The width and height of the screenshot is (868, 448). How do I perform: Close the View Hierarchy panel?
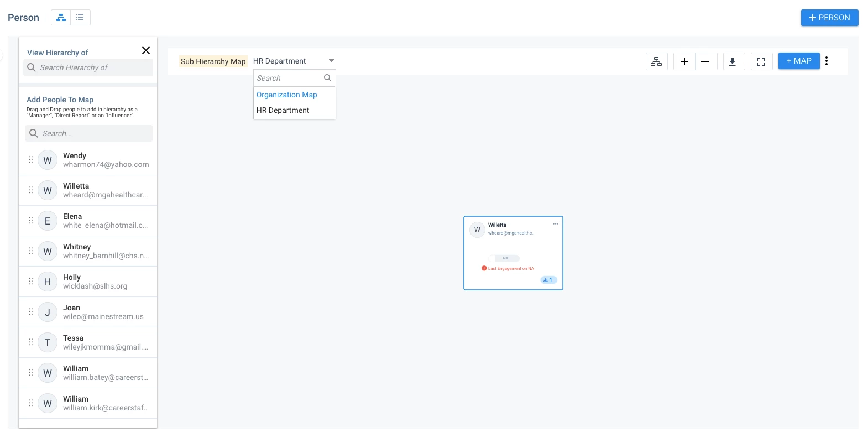click(146, 50)
